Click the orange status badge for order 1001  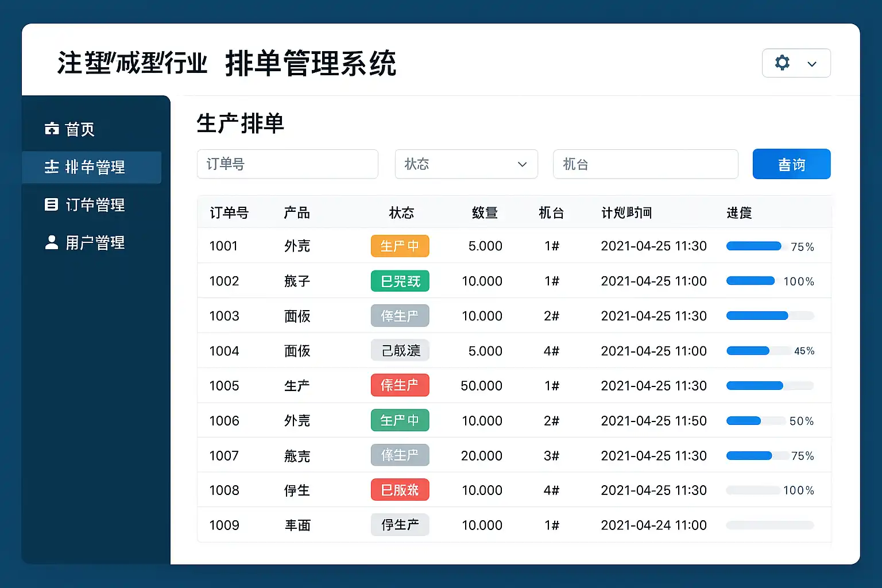click(x=400, y=246)
